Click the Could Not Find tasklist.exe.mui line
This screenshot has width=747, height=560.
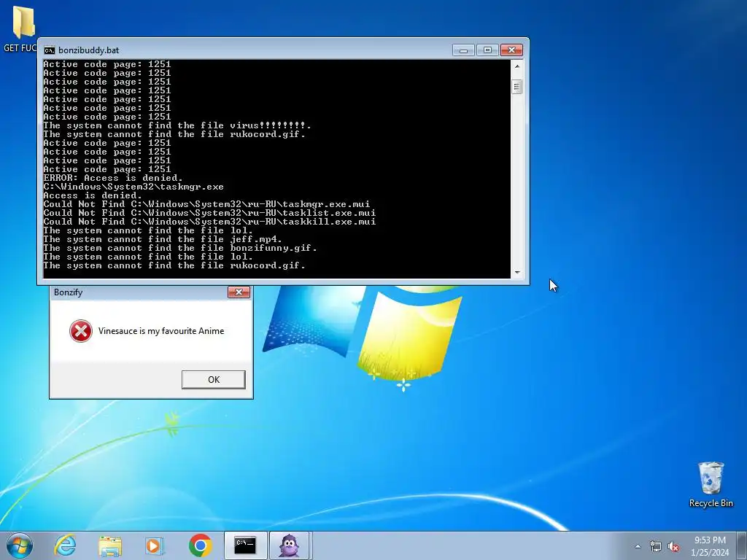(209, 213)
